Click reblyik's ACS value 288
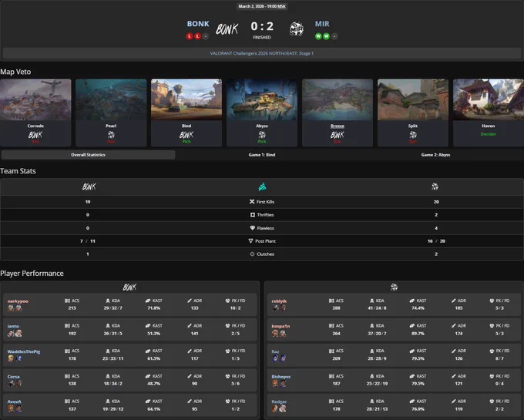The width and height of the screenshot is (524, 420). (x=336, y=308)
